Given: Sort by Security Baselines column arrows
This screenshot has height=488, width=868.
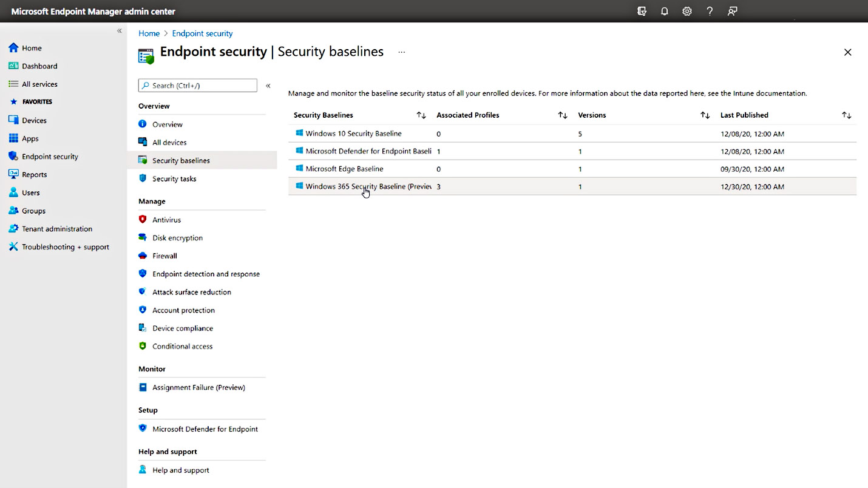Looking at the screenshot, I should [421, 115].
